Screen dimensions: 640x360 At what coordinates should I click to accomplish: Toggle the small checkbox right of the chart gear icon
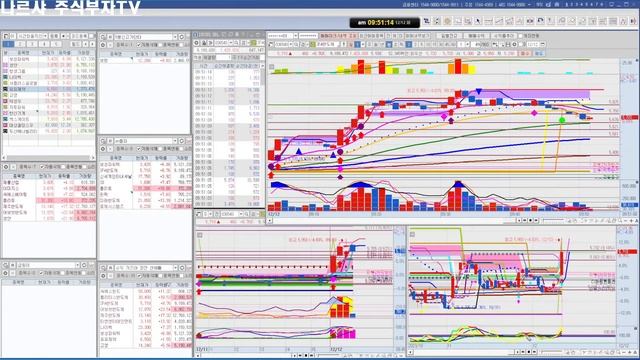coord(521,44)
